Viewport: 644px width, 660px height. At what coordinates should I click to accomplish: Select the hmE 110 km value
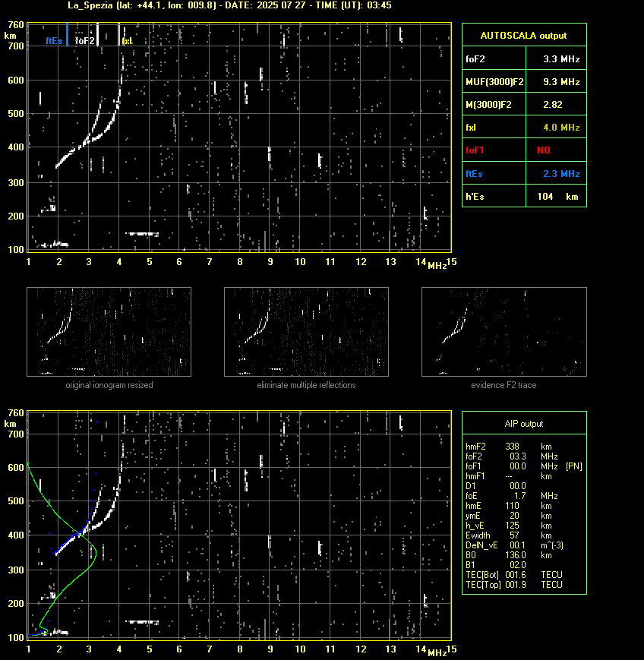point(513,506)
